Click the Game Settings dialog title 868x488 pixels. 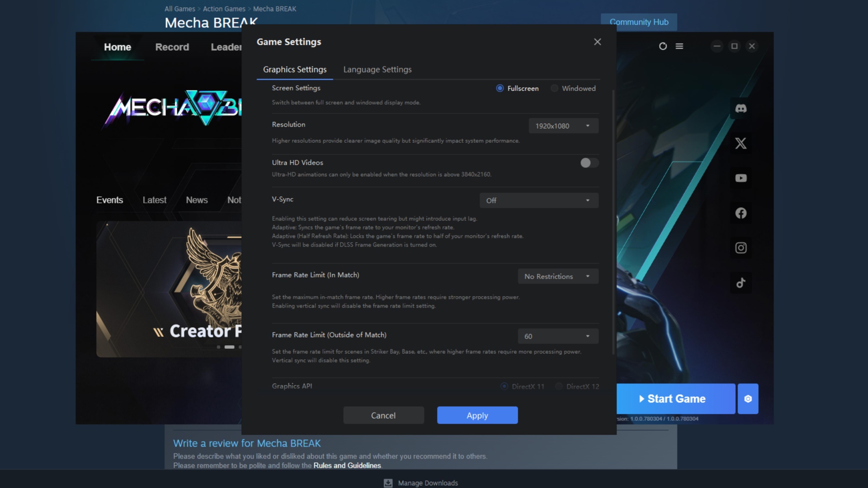[x=289, y=42]
